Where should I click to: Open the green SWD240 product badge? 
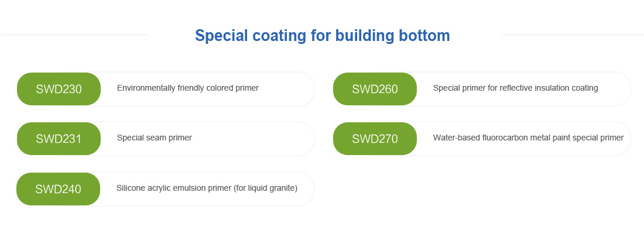click(x=59, y=189)
